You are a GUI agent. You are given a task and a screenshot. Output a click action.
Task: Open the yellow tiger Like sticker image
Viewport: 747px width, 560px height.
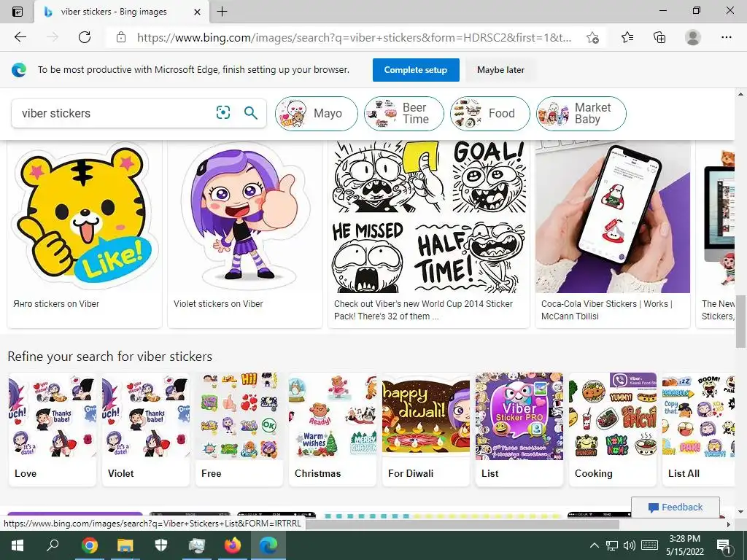85,217
